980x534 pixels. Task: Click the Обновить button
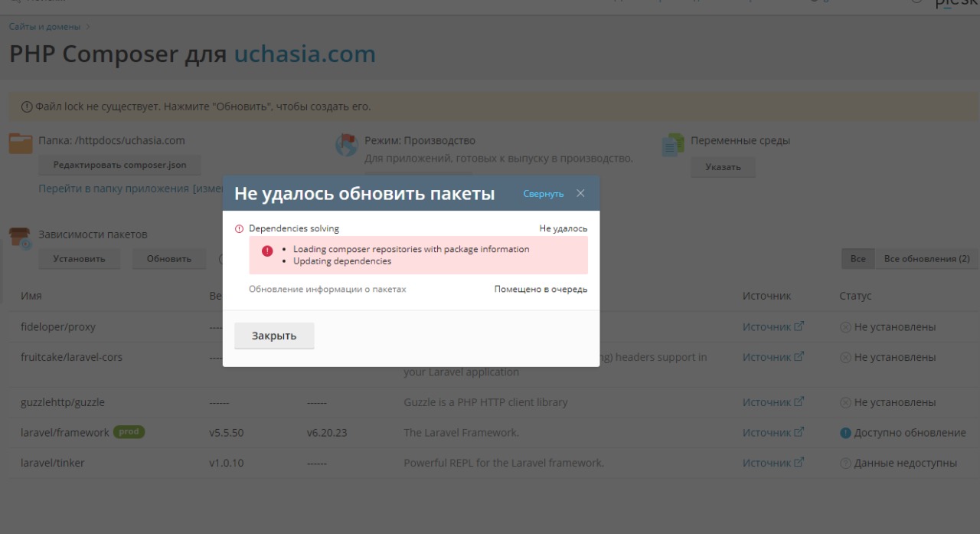(168, 259)
